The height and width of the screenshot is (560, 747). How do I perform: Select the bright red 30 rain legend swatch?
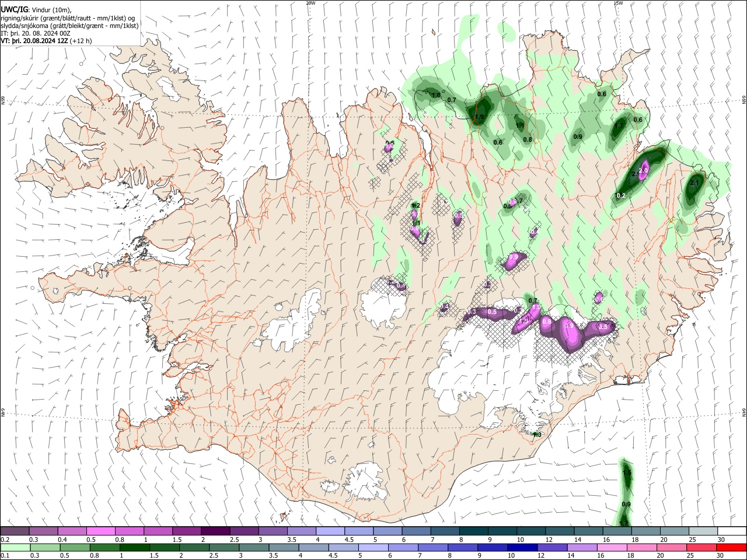[731, 547]
